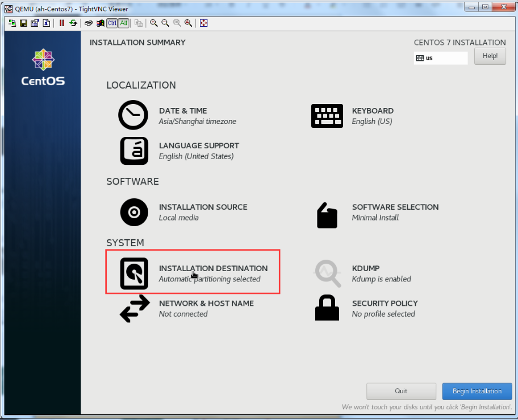Open the Installation Source disc icon
The image size is (518, 420).
point(134,213)
